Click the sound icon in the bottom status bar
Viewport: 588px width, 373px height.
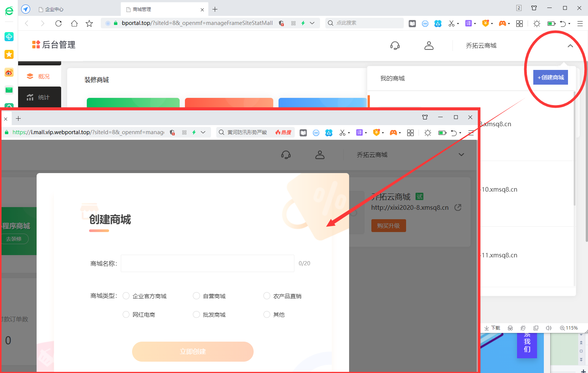[549, 328]
